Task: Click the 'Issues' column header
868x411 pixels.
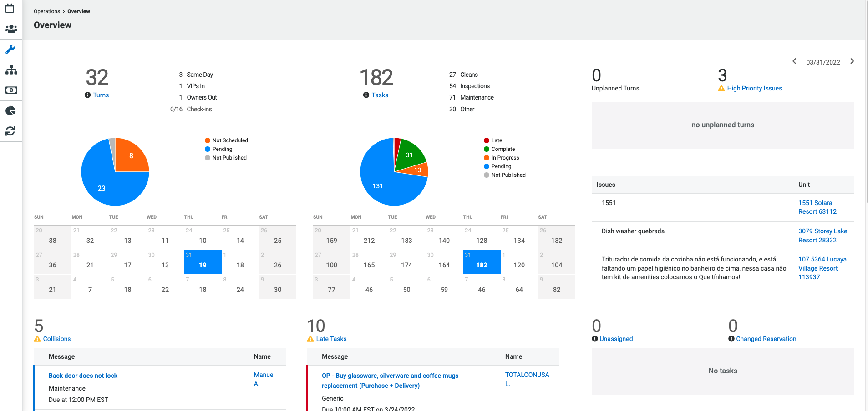Action: point(606,185)
